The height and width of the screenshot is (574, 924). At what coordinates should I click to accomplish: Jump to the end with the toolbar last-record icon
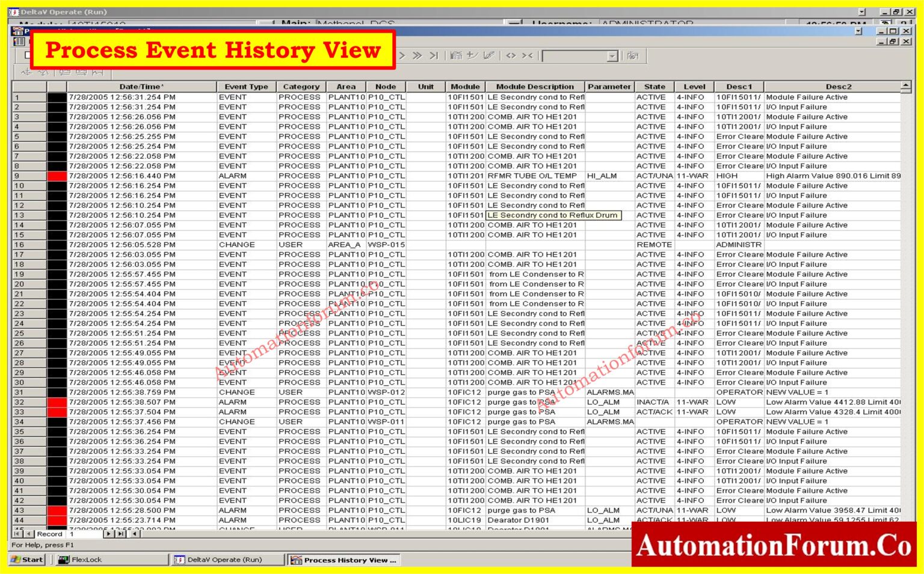(x=433, y=56)
